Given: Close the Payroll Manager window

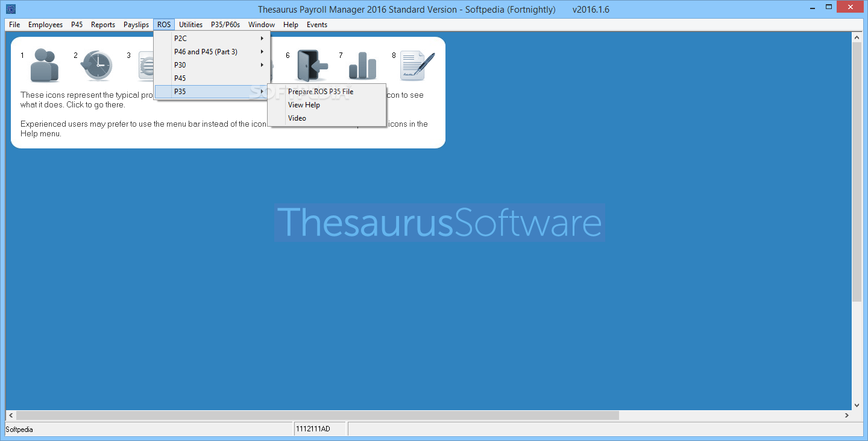Looking at the screenshot, I should coord(850,8).
